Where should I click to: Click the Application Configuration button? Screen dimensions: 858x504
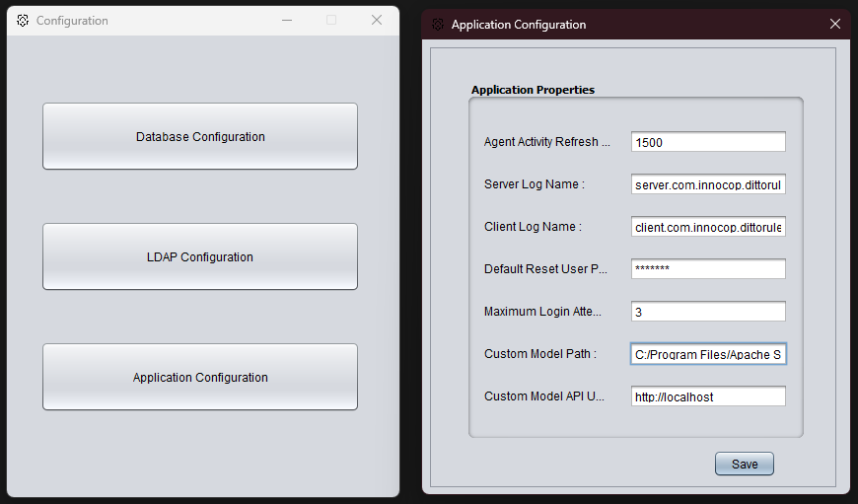[x=200, y=377]
